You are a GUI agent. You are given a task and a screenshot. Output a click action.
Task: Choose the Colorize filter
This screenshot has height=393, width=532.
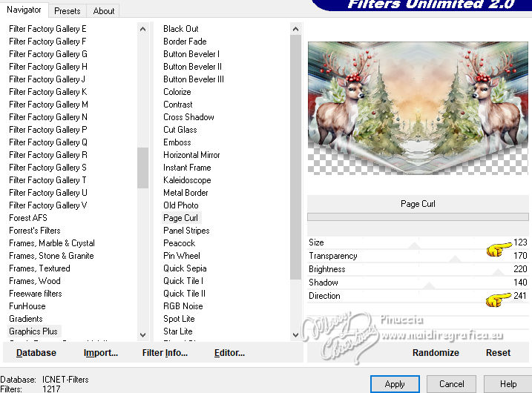tap(177, 91)
